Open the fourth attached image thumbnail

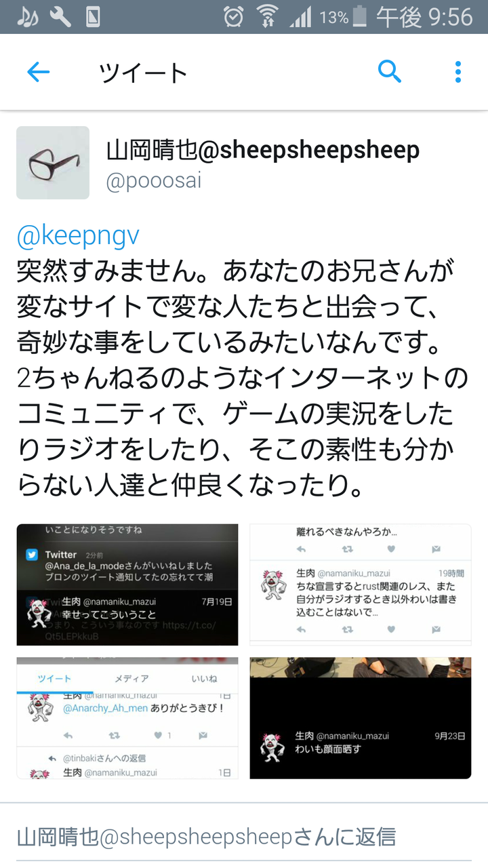(361, 718)
